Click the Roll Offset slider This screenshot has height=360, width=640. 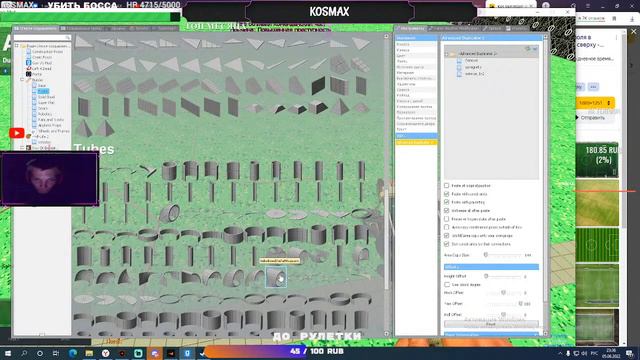(503, 315)
